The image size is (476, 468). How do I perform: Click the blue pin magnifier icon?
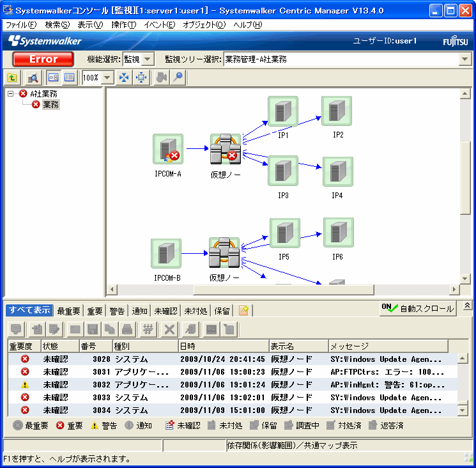coord(178,78)
